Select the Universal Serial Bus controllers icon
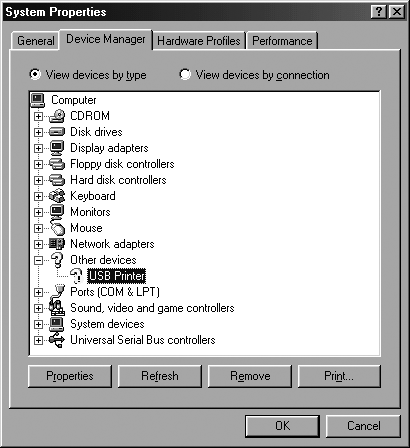The height and width of the screenshot is (448, 410). [x=57, y=340]
